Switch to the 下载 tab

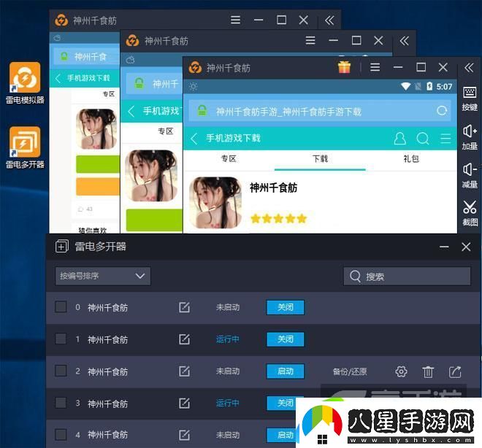coord(320,159)
